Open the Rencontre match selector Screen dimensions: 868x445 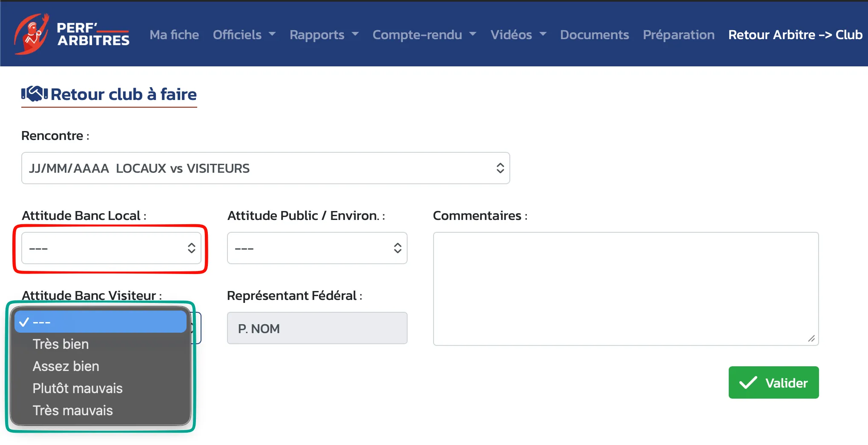click(266, 168)
